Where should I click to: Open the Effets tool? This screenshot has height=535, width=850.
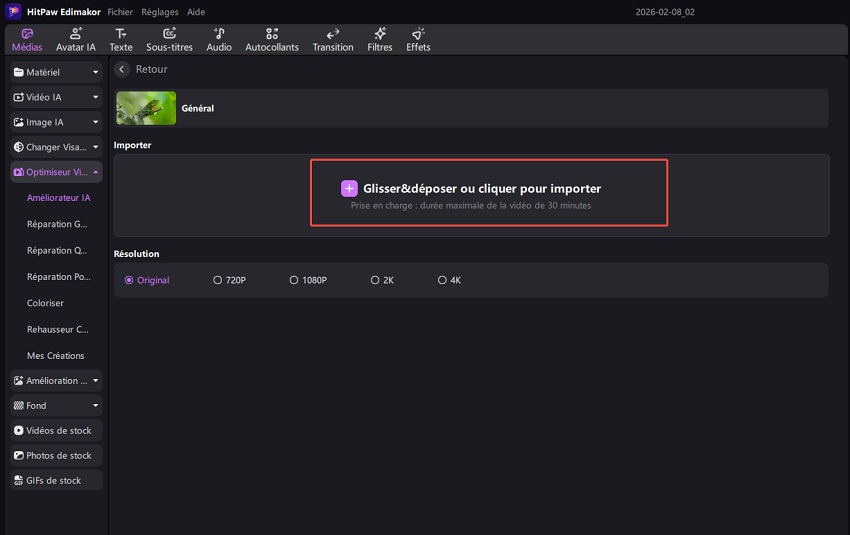418,40
